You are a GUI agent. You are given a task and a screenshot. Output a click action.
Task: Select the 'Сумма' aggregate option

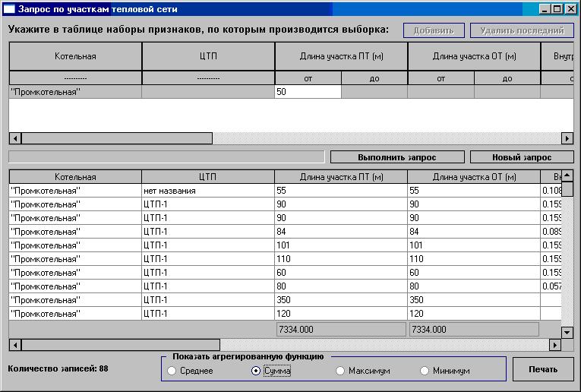click(x=256, y=371)
